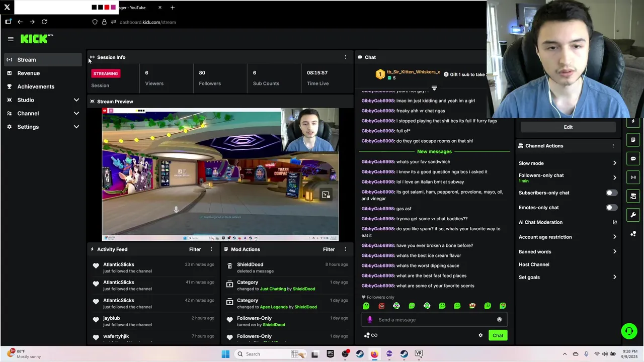Click the Send a message input field

(434, 320)
